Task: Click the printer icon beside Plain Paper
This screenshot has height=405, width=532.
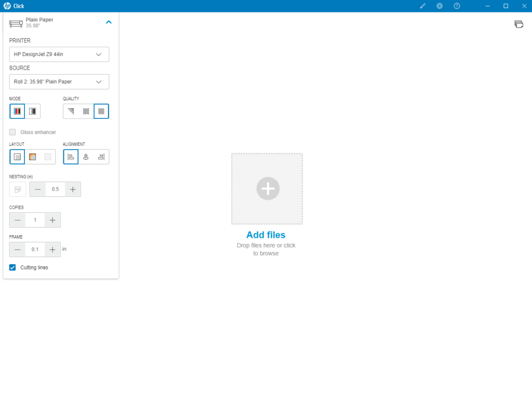Action: [16, 24]
